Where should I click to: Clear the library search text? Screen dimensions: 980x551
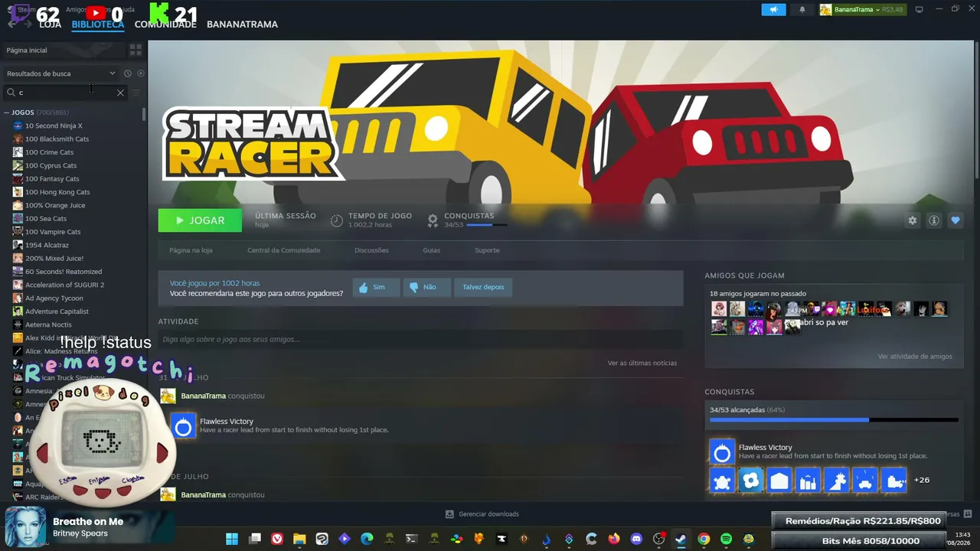[120, 93]
